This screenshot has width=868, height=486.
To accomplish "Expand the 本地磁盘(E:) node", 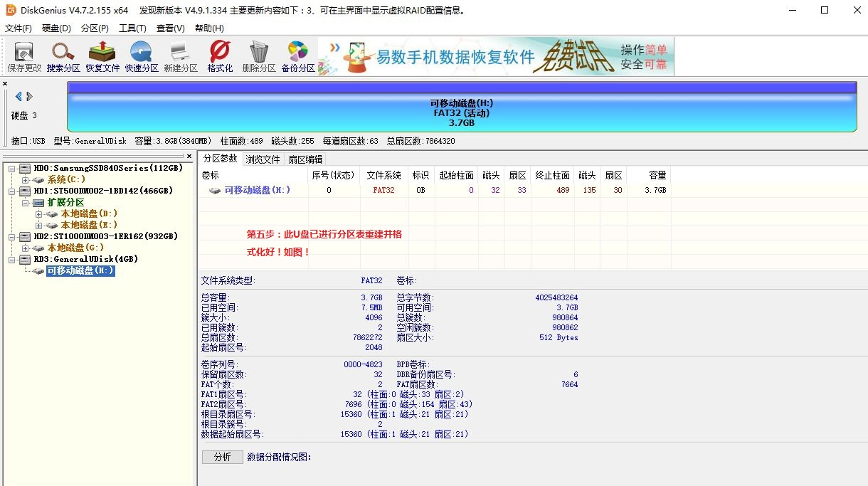I will point(39,226).
